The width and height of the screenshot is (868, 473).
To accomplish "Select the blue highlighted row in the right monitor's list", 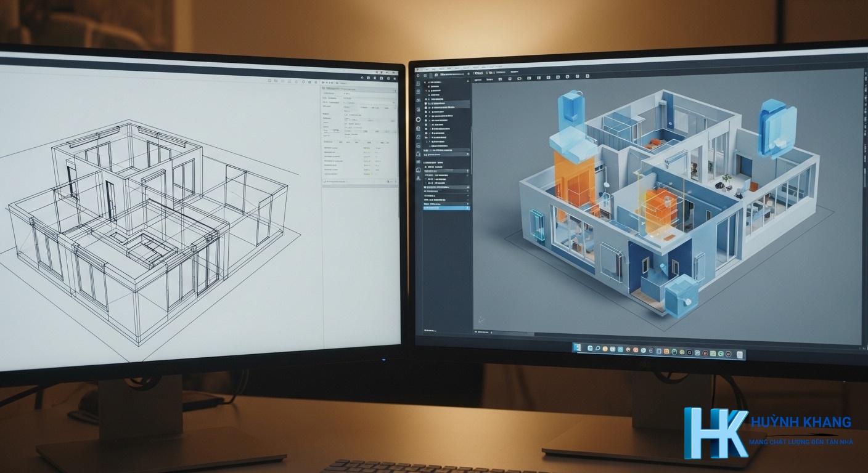I will click(446, 209).
